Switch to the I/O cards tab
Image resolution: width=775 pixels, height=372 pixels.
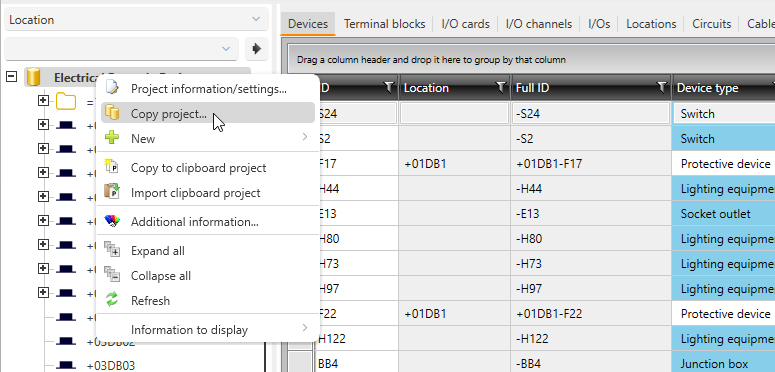(x=466, y=24)
